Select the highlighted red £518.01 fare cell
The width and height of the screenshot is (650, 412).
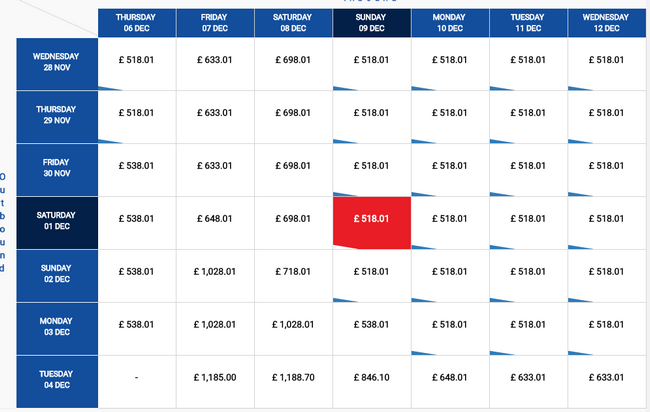pos(372,223)
